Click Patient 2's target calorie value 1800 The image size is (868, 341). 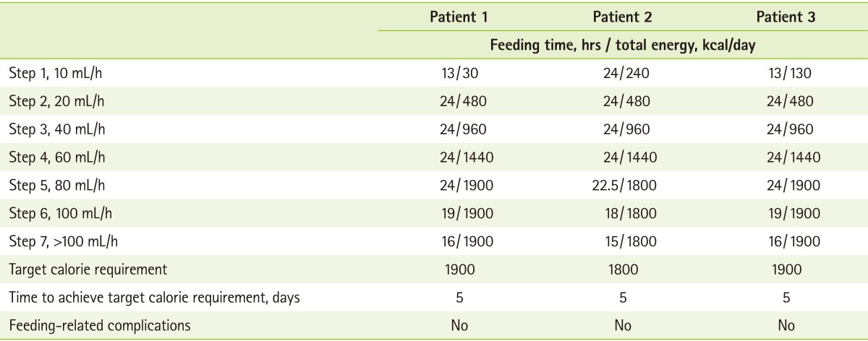point(623,269)
